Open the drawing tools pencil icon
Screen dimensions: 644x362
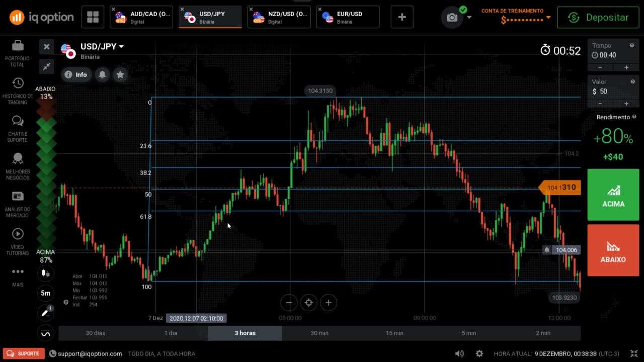click(x=46, y=313)
